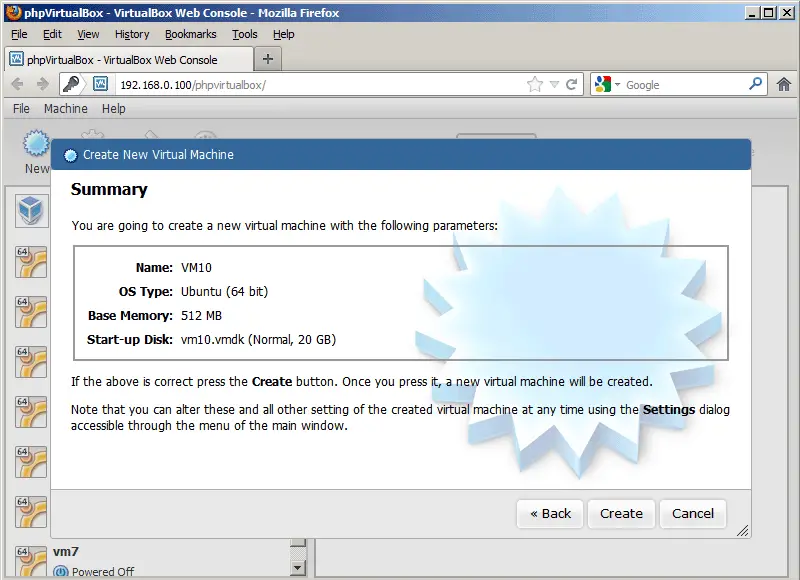
Task: Click the Start-up Disk value vm10.vmdk
Action: coord(258,340)
